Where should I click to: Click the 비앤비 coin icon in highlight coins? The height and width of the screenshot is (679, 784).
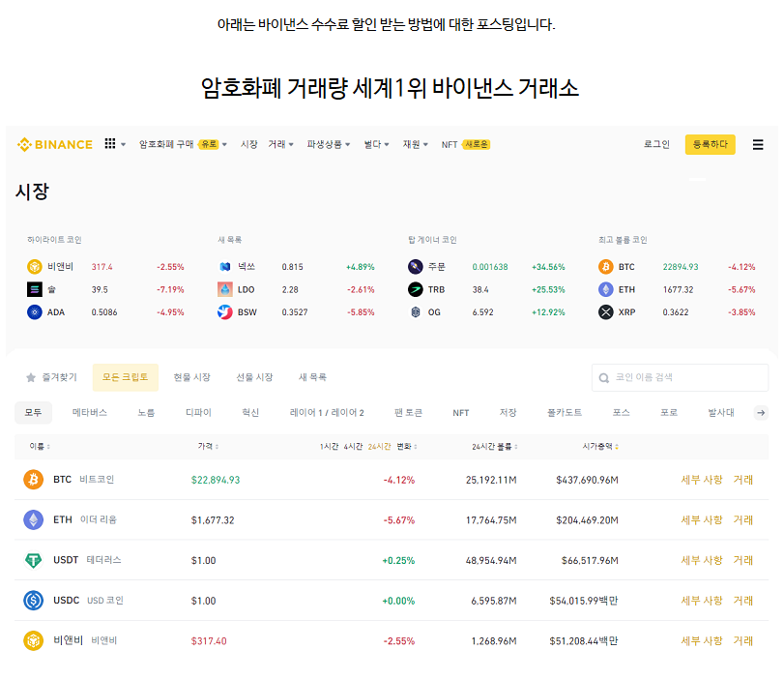click(35, 267)
